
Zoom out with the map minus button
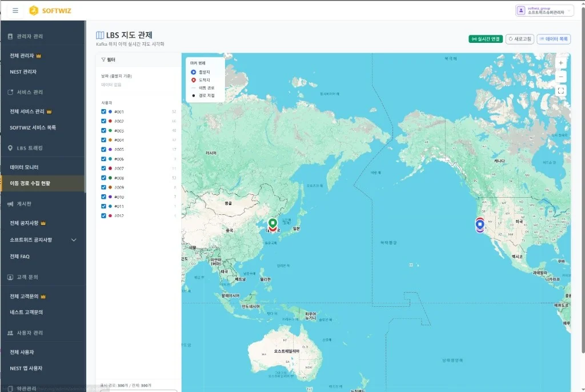tap(561, 77)
